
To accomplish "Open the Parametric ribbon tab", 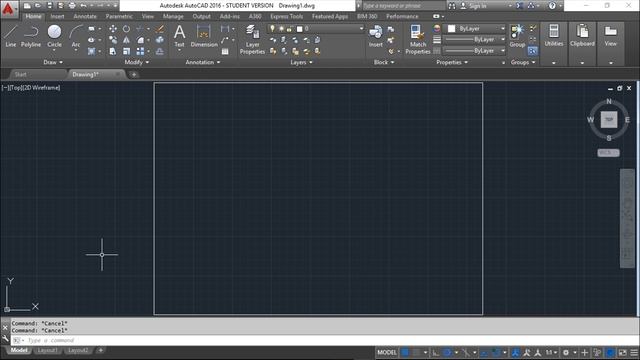I will (x=119, y=16).
